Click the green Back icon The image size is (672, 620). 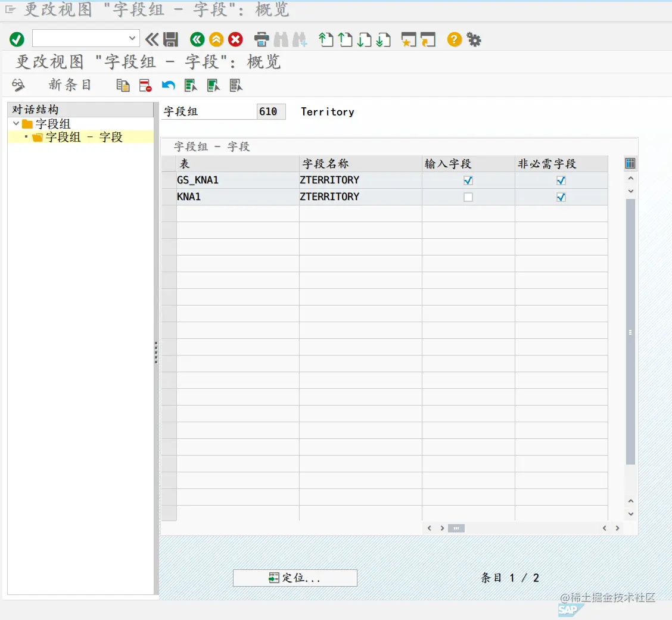pos(197,40)
